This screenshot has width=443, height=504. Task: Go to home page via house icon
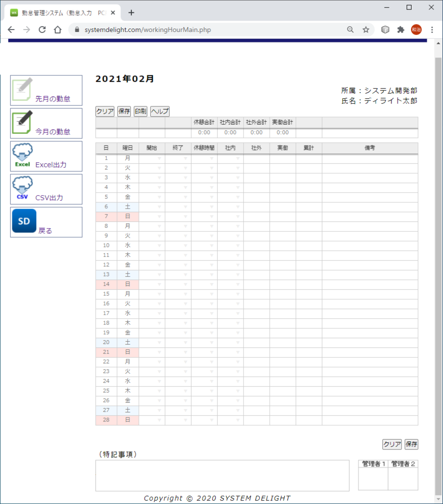58,30
